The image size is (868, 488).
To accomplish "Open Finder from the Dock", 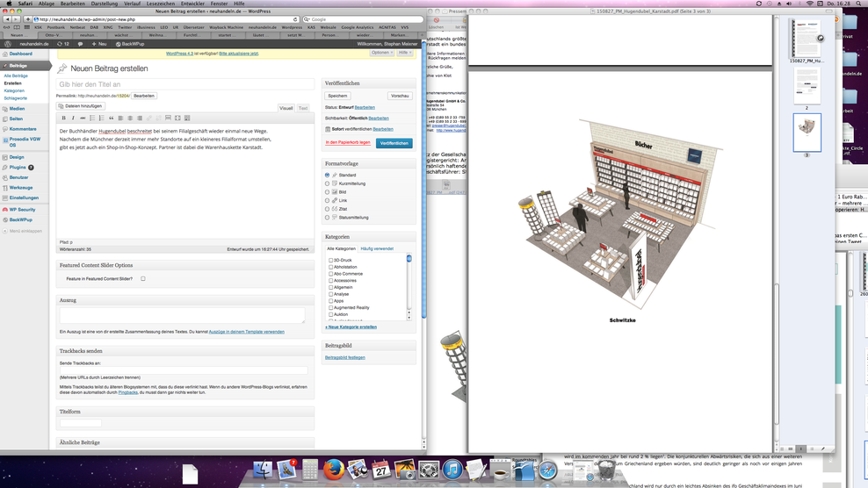I will click(263, 470).
